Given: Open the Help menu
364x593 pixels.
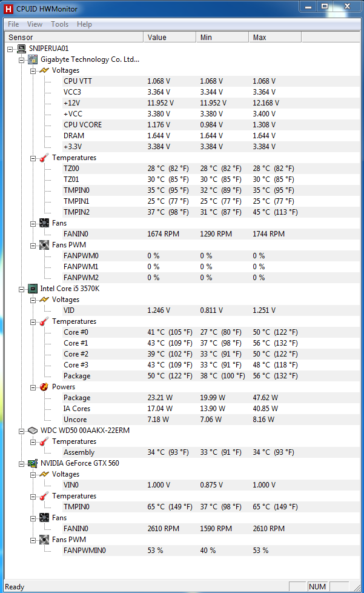Looking at the screenshot, I should coord(84,24).
